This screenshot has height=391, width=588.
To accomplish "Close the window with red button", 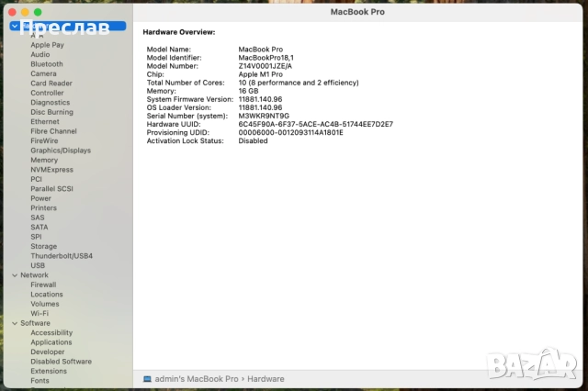I will (12, 12).
